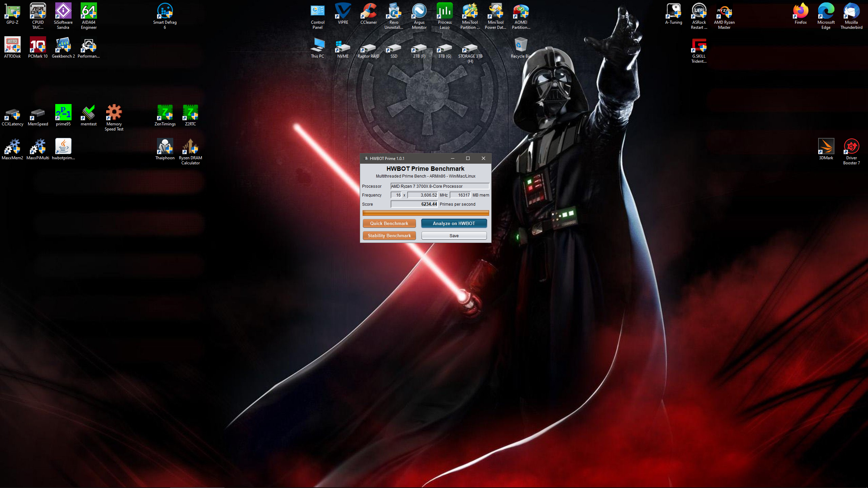868x488 pixels.
Task: Select the VIPRE desktop icon
Action: 343,14
